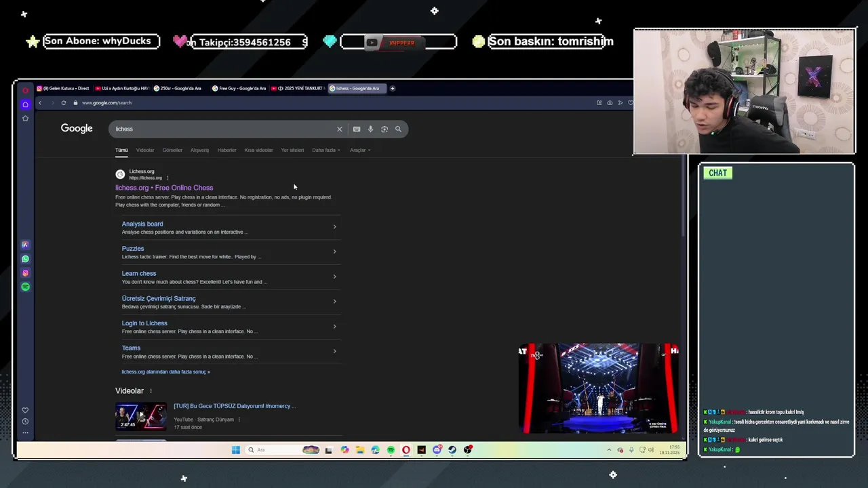868x488 pixels.
Task: Open Spotify from the taskbar
Action: [391, 450]
